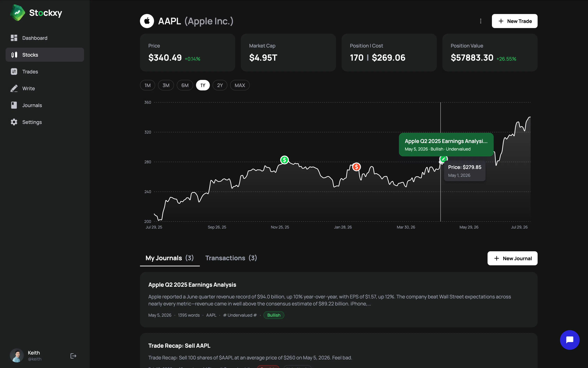Click the AAPL (Apple Inc.) heading
This screenshot has height=368, width=588.
click(x=196, y=21)
